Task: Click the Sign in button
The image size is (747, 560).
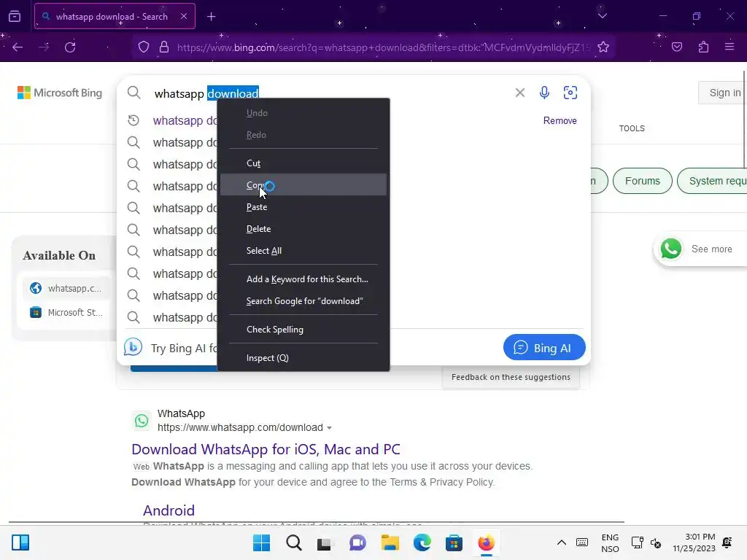Action: click(x=724, y=93)
